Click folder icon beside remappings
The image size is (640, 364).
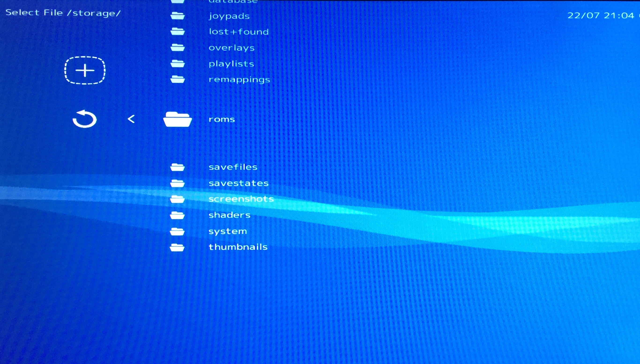178,80
